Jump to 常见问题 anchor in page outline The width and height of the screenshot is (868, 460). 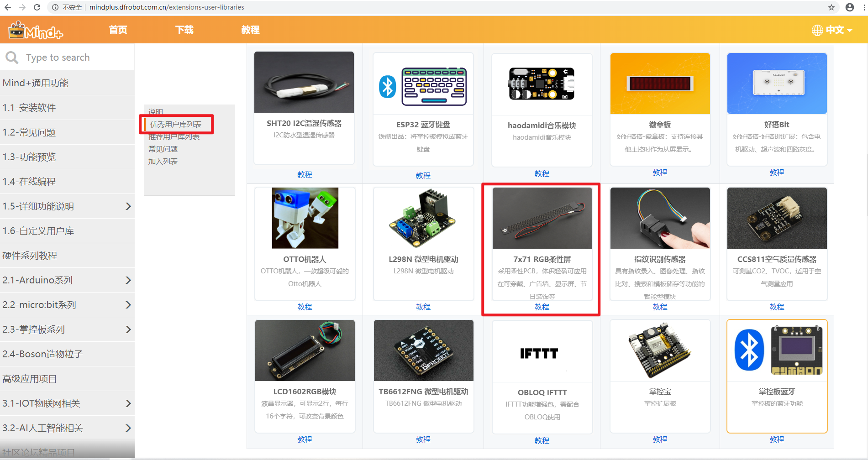163,149
